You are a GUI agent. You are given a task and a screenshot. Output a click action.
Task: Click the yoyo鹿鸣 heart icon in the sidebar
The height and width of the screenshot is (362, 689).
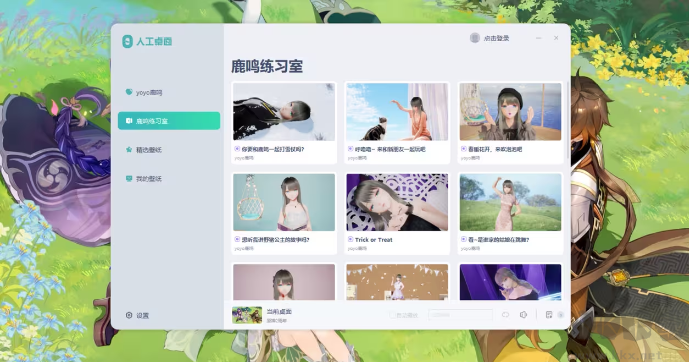(x=129, y=92)
